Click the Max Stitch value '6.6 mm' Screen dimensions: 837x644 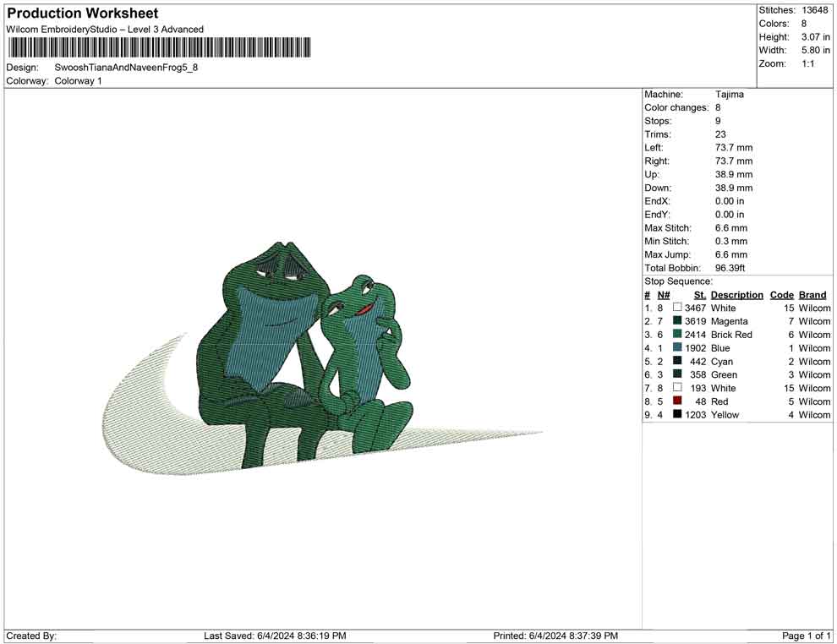point(731,228)
